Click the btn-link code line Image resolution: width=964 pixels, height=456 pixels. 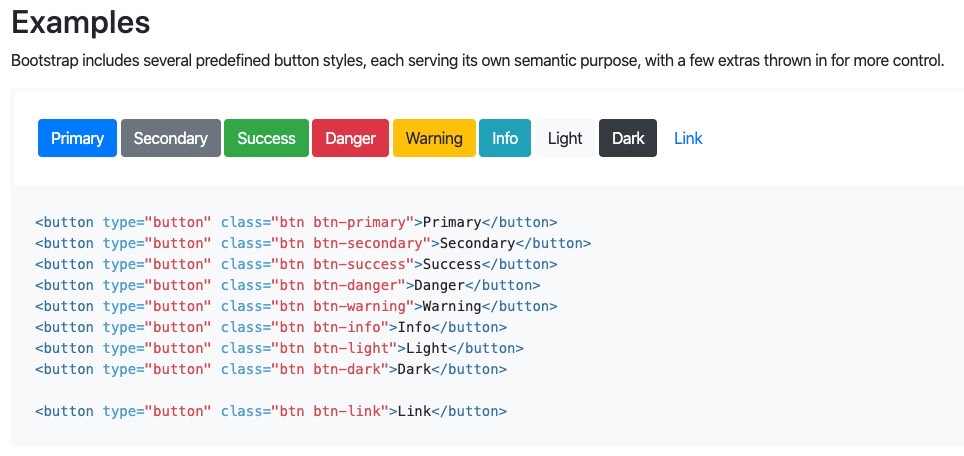click(271, 411)
